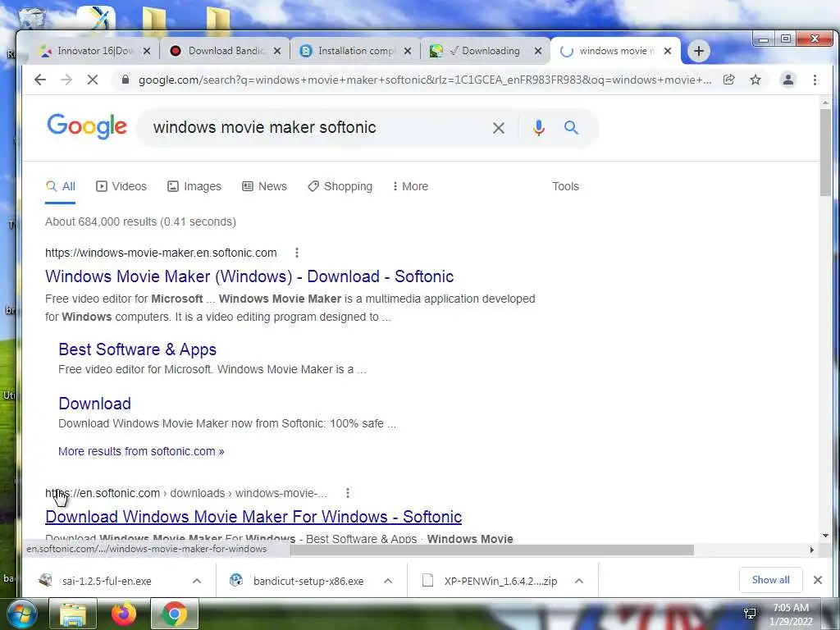Image resolution: width=840 pixels, height=630 pixels.
Task: Switch to the Download Bandicam tab
Action: click(x=225, y=51)
